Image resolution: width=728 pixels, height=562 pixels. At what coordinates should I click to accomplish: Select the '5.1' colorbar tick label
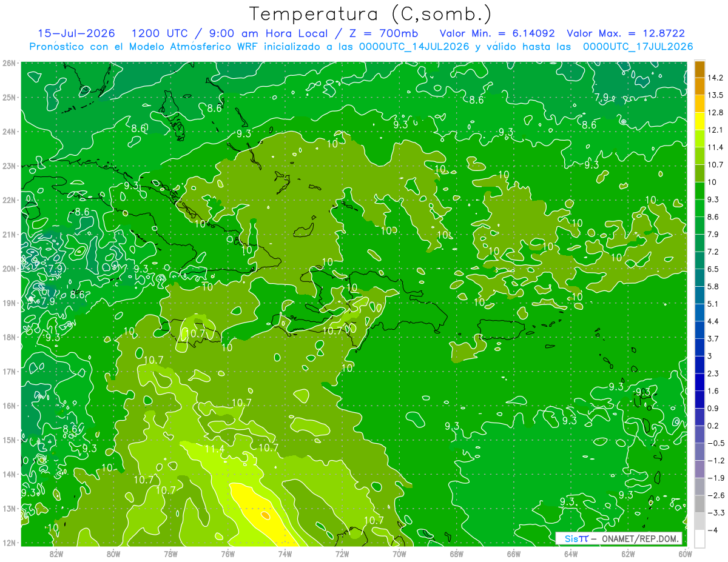click(x=713, y=304)
